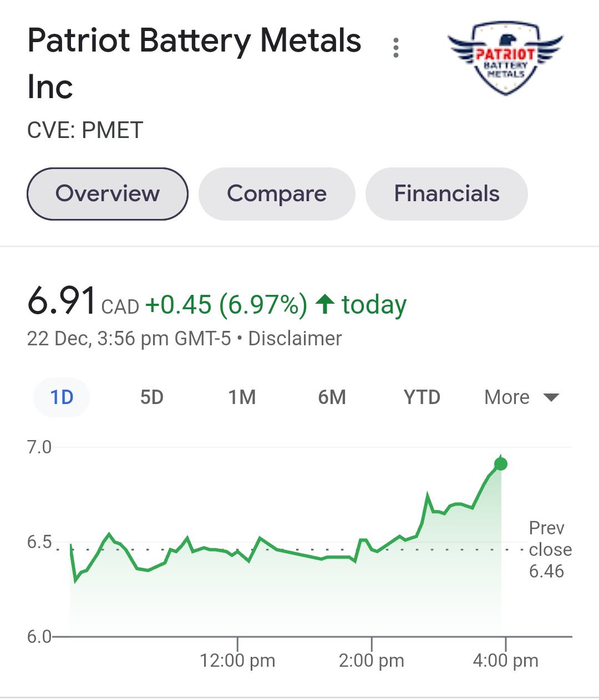The image size is (599, 700).
Task: Click the CVE: PMET ticker text
Action: pyautogui.click(x=85, y=131)
